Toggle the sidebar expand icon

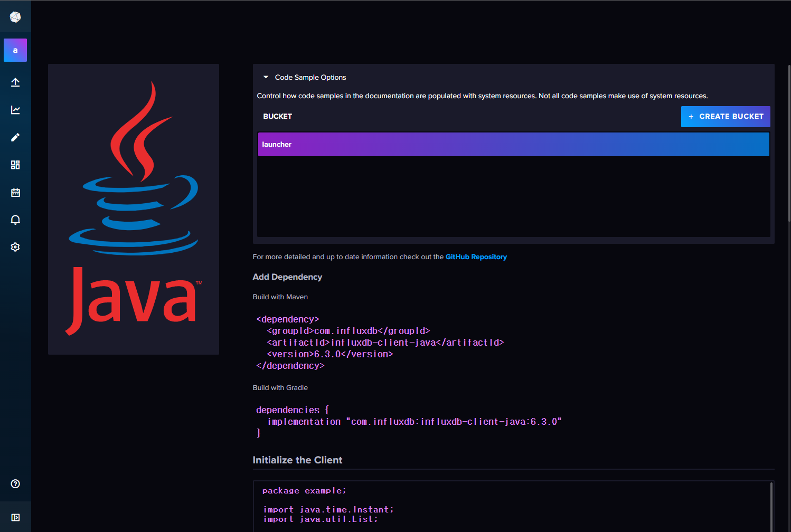point(15,517)
